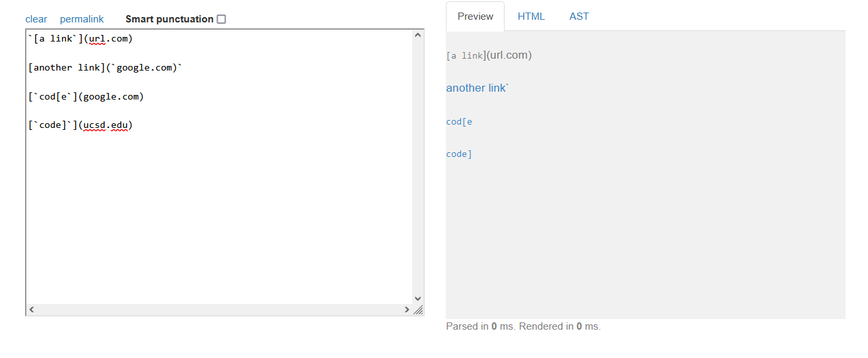Open the AST tab
This screenshot has width=868, height=358.
click(579, 16)
